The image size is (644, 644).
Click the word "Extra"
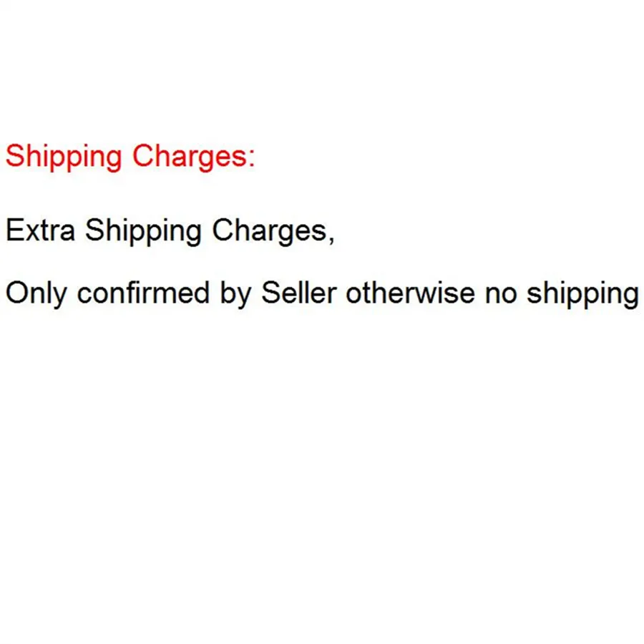40,231
